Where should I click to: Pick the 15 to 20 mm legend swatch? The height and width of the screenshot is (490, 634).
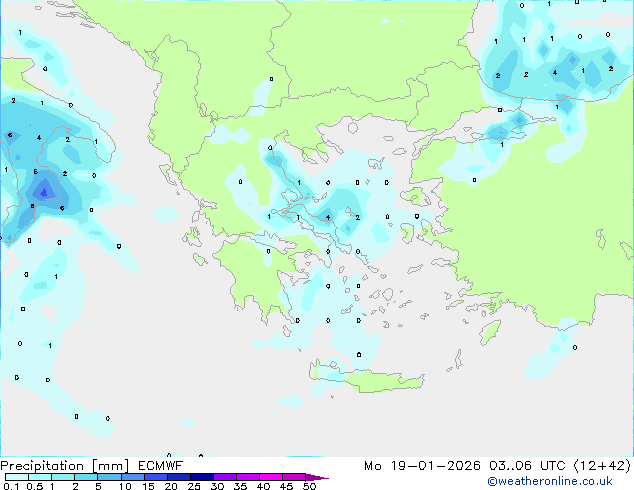(155, 477)
